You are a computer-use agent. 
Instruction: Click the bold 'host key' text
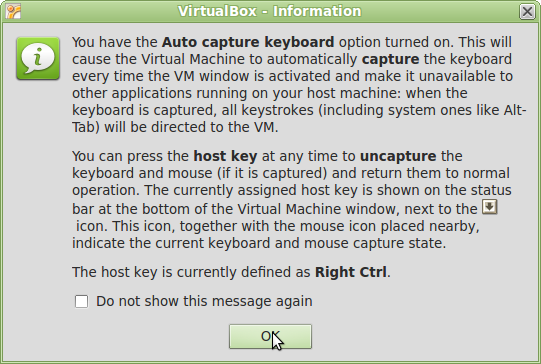click(x=225, y=156)
